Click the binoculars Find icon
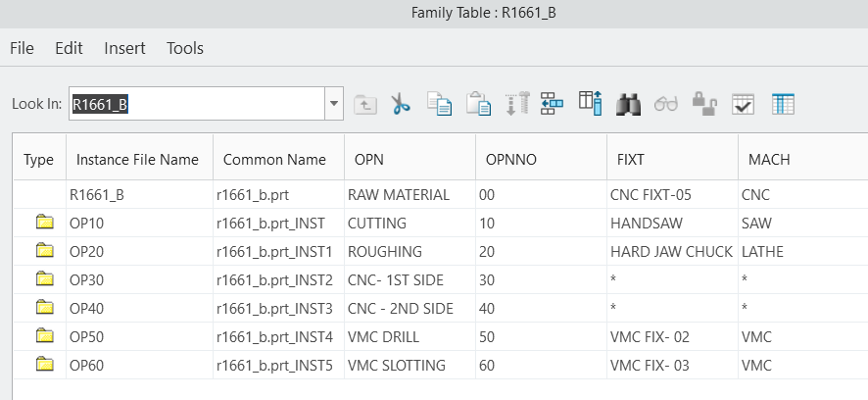The width and height of the screenshot is (868, 400). 628,104
